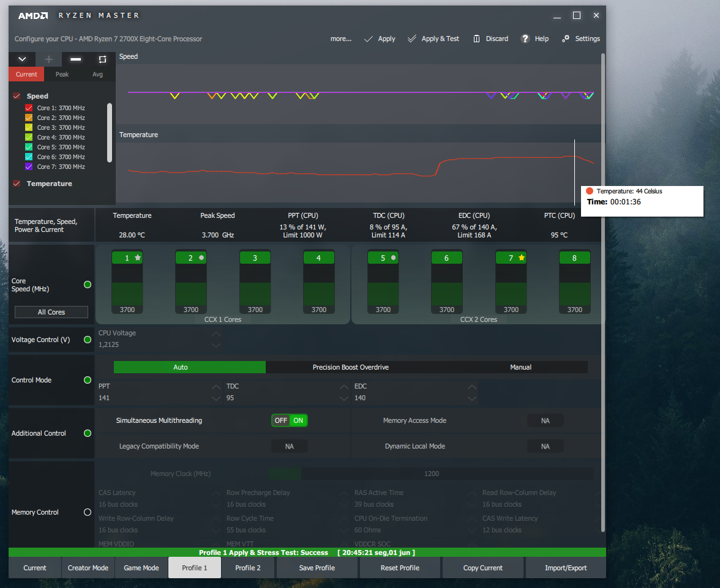Discard changes with the trash icon
This screenshot has height=588, width=720.
coord(490,39)
